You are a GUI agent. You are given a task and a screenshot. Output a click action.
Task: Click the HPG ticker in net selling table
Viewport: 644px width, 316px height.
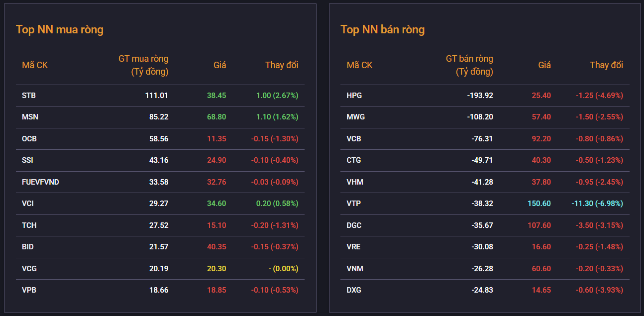354,95
